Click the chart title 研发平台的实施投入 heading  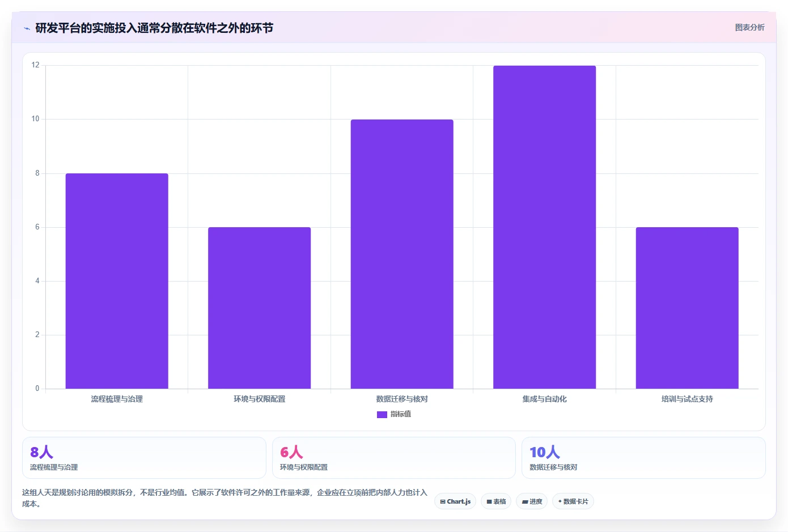click(x=154, y=28)
